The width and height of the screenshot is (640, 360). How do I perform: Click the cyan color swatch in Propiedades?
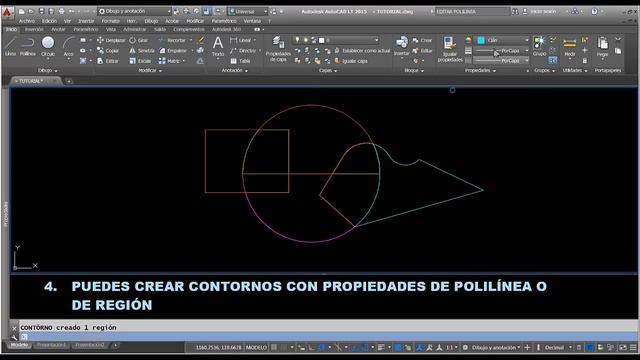[x=481, y=40]
